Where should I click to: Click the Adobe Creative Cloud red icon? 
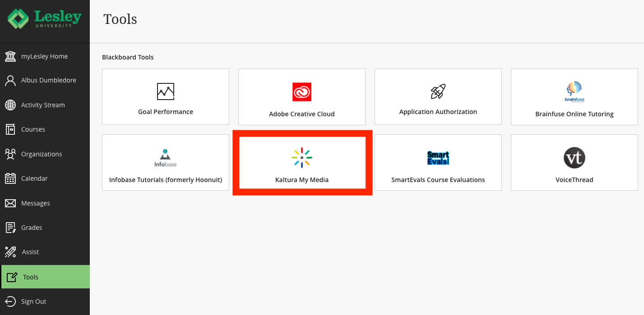[x=302, y=92]
